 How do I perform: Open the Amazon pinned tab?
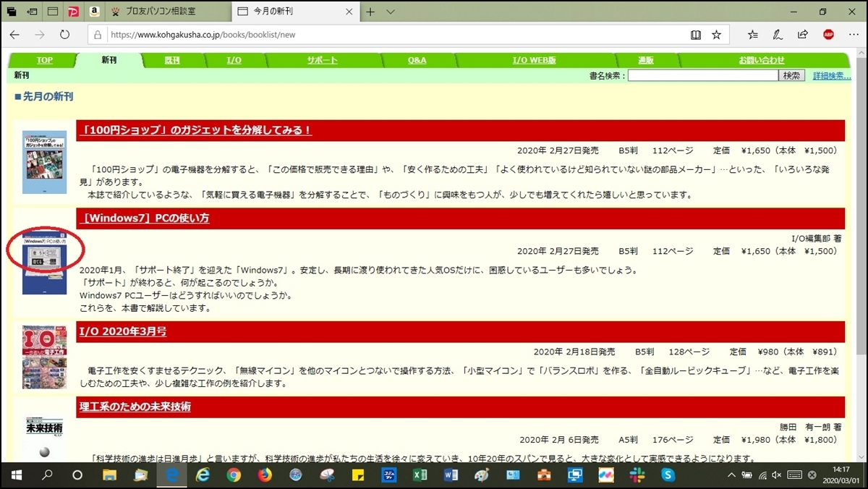click(95, 12)
